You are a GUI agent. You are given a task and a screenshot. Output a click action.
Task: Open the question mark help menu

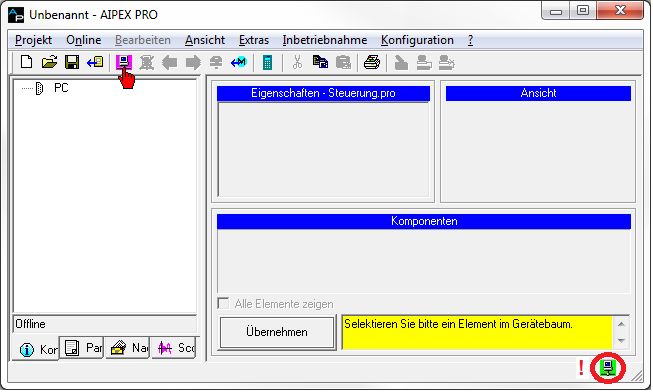[470, 40]
